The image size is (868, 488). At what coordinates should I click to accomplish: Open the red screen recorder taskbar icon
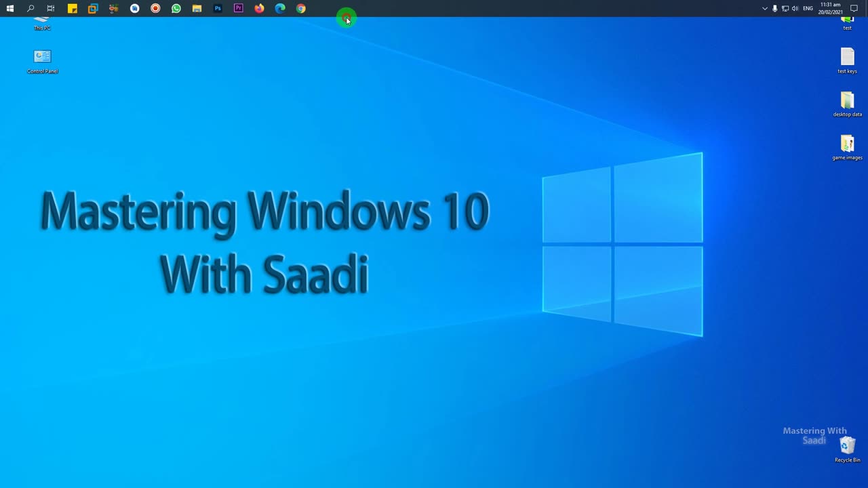click(x=155, y=8)
